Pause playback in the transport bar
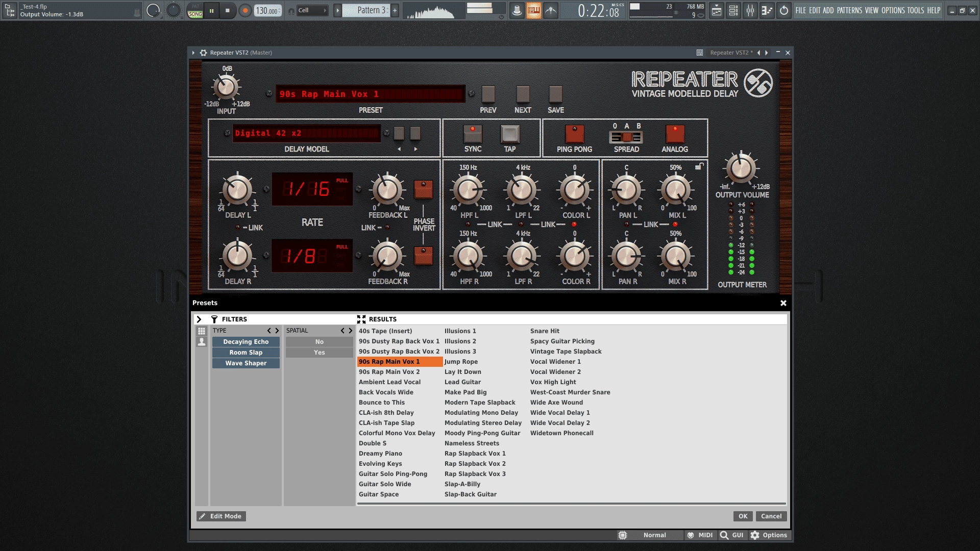Viewport: 980px width, 551px height. (211, 10)
